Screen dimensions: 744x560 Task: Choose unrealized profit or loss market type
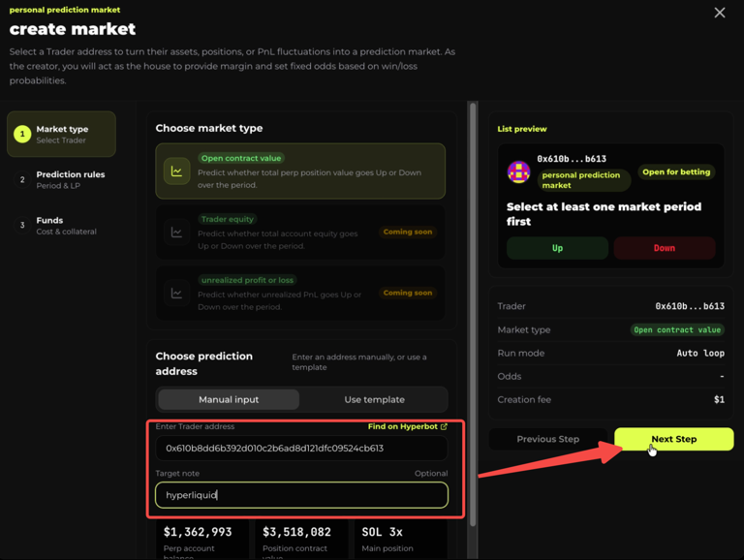point(300,293)
